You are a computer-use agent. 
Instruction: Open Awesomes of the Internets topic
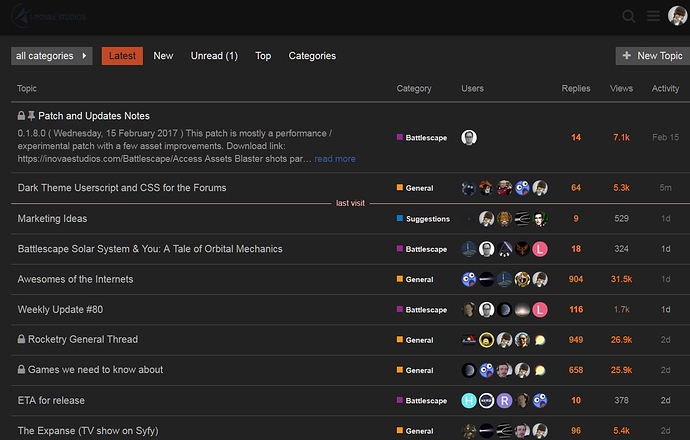(75, 279)
